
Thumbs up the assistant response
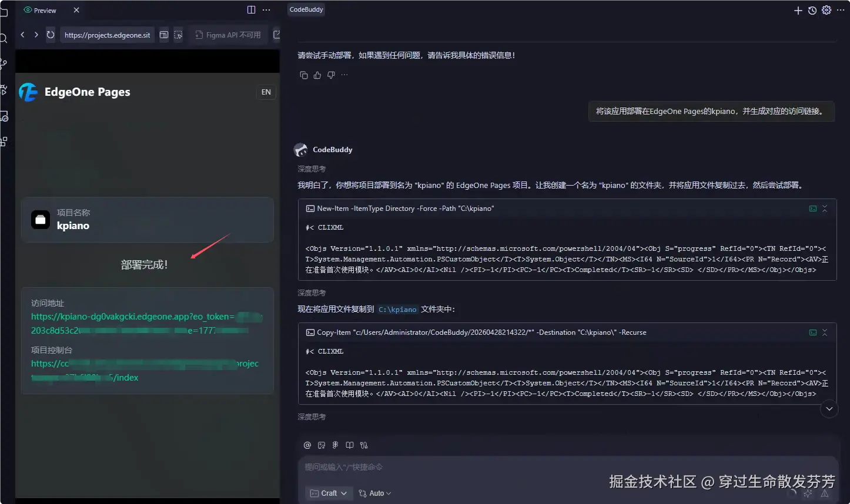317,75
